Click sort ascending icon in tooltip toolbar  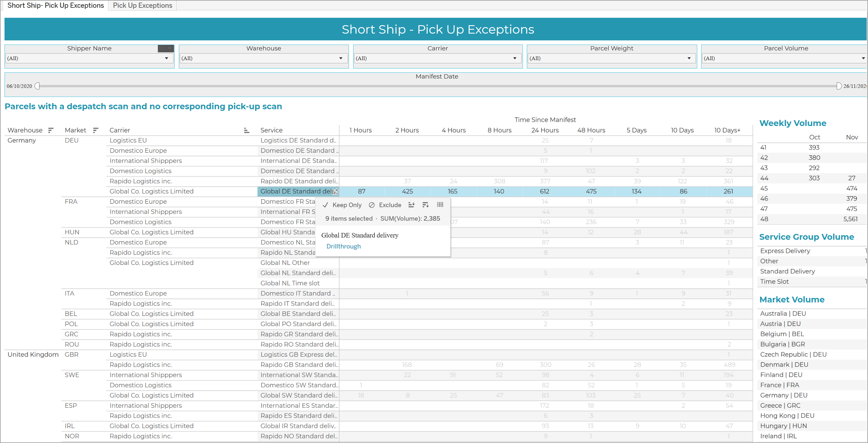(411, 205)
